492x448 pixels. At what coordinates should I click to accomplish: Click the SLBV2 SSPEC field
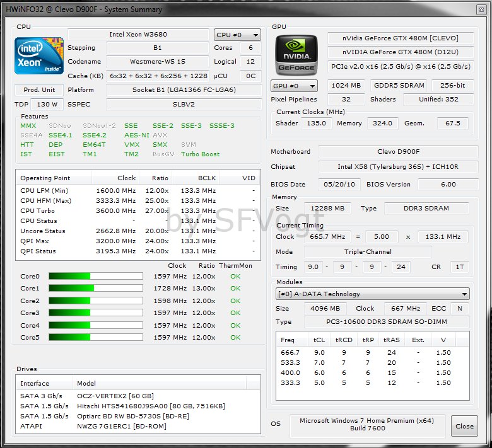coord(184,104)
